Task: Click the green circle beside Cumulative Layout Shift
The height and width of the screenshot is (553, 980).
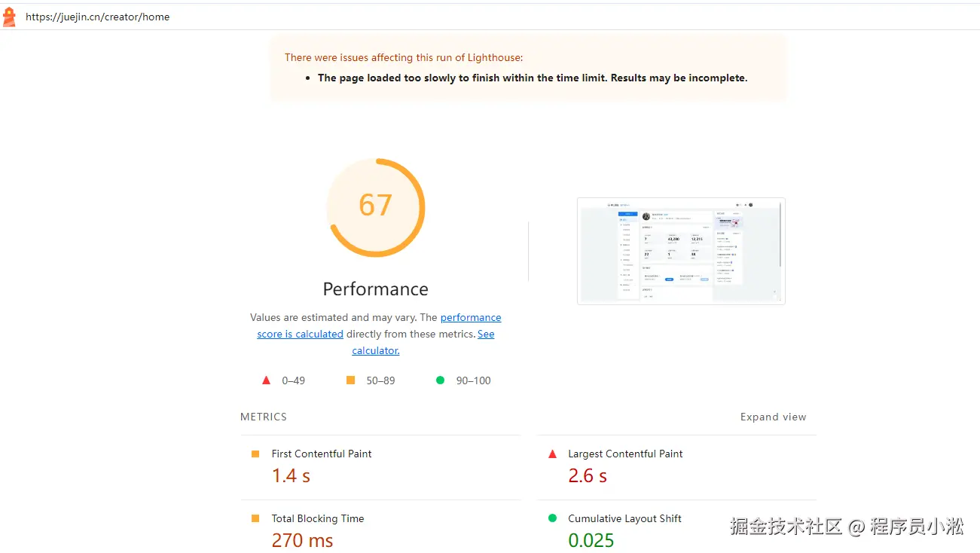Action: click(x=552, y=518)
